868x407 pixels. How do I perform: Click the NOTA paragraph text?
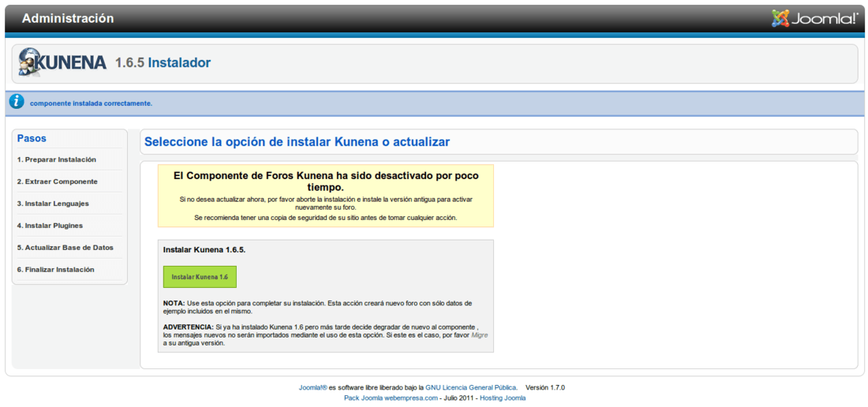point(318,307)
